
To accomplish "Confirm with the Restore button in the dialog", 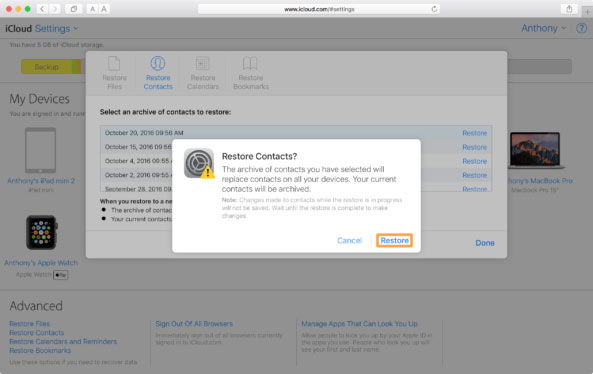I will click(x=394, y=241).
